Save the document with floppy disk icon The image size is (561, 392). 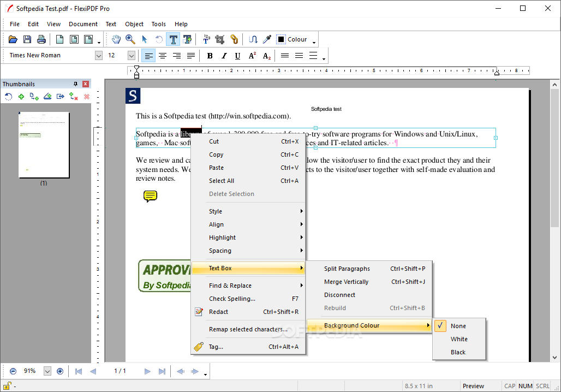point(27,39)
